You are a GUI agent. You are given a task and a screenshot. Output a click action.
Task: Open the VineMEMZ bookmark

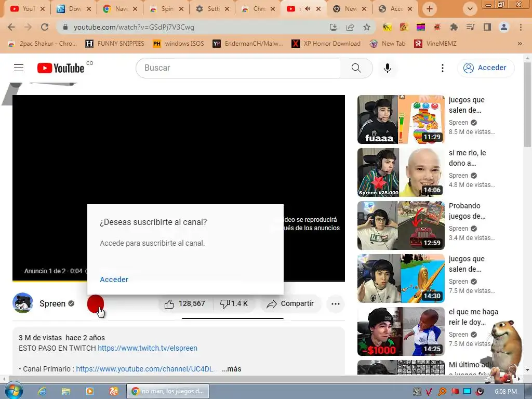click(x=435, y=44)
